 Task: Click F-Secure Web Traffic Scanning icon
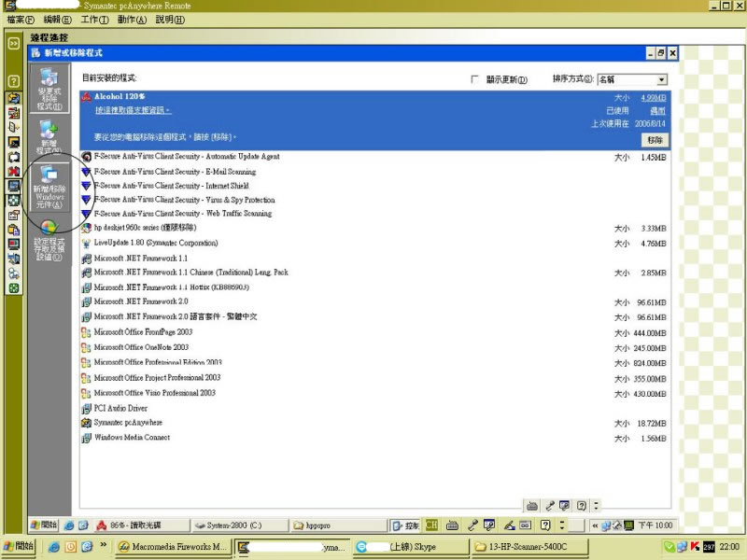[86, 214]
